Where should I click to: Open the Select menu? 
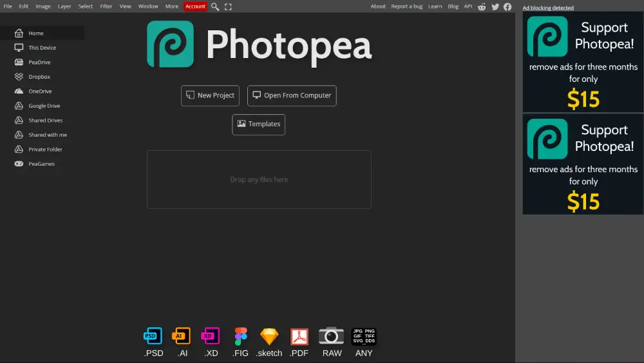(x=86, y=6)
